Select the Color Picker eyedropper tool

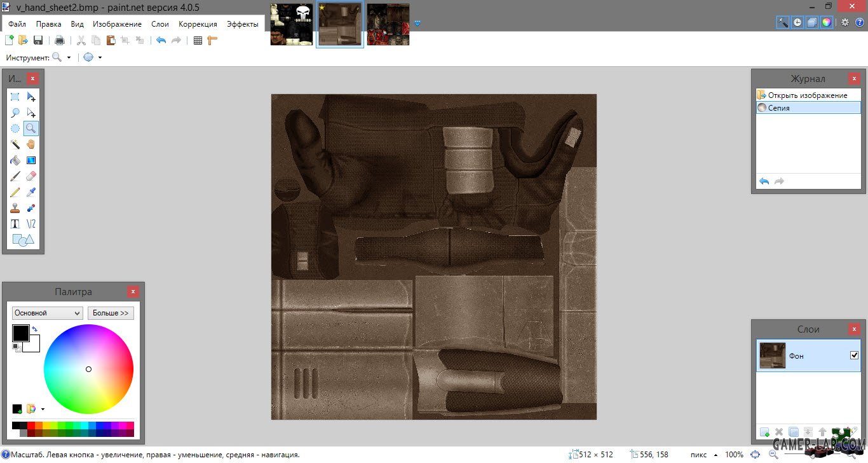(31, 192)
